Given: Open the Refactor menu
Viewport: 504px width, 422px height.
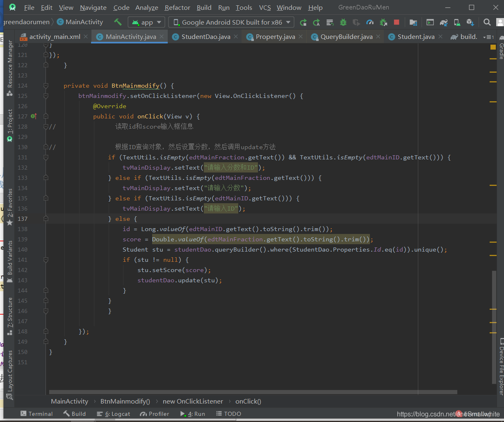Looking at the screenshot, I should (x=178, y=7).
